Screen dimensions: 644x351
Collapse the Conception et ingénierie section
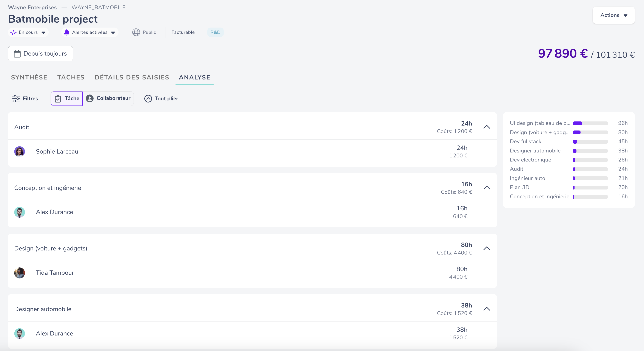point(487,188)
